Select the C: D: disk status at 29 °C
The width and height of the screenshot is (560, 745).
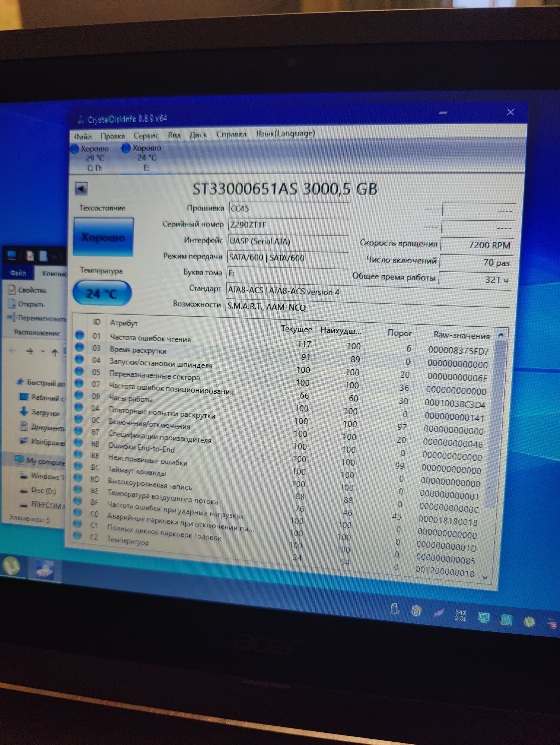[90, 158]
